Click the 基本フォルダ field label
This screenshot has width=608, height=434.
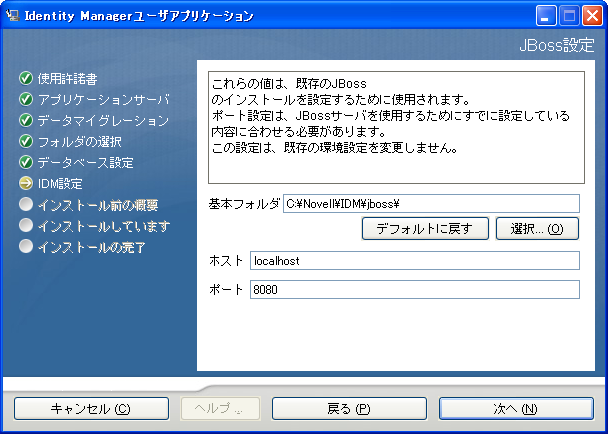click(x=244, y=204)
